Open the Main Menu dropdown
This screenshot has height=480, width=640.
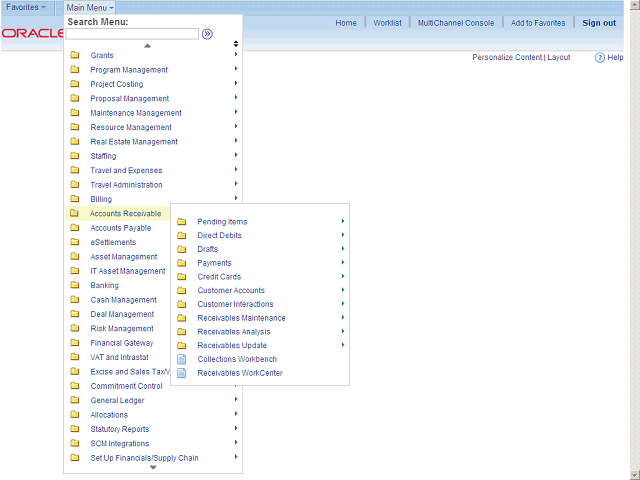click(x=90, y=7)
